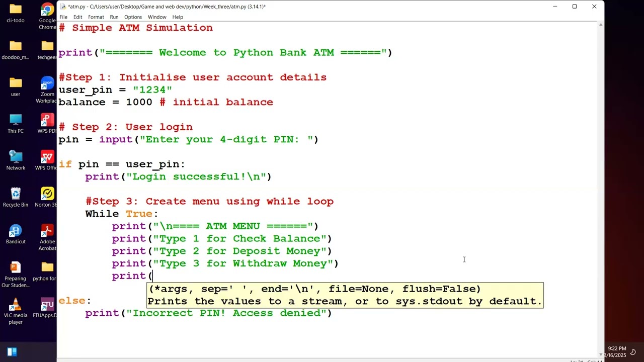Launch Norton 360 desktop icon
This screenshot has width=644, height=362.
pos(47,198)
